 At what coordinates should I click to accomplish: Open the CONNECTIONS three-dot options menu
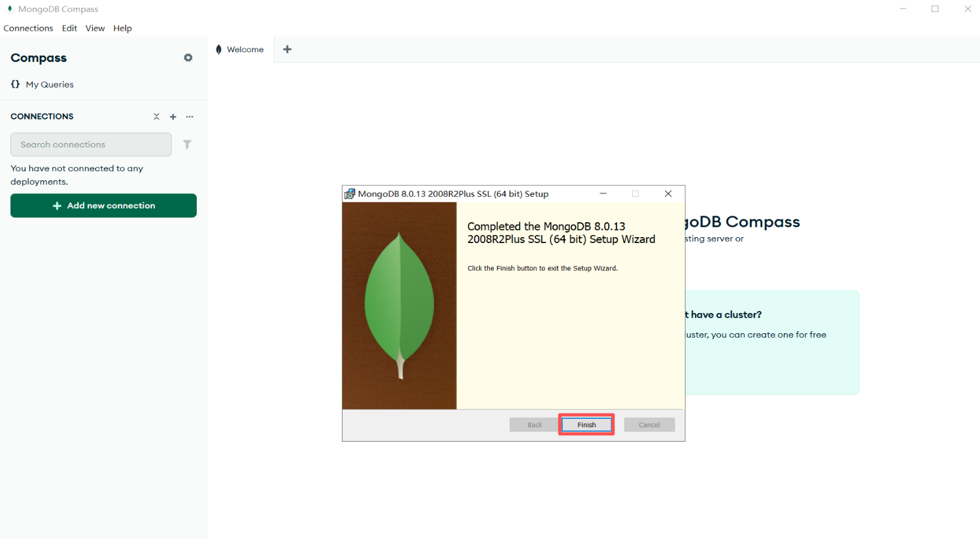tap(190, 116)
